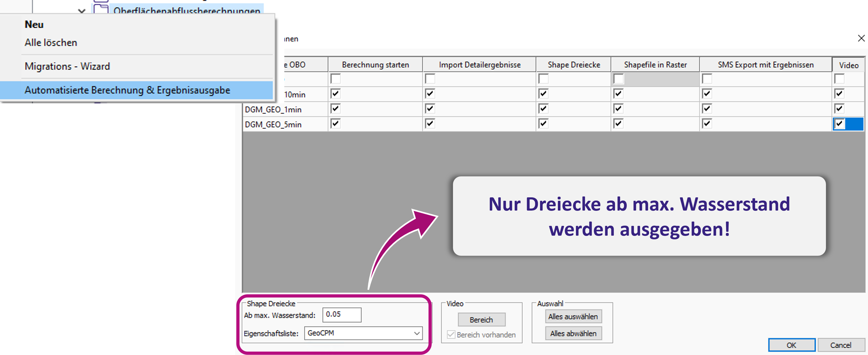Click Alles auswählen button

[573, 317]
